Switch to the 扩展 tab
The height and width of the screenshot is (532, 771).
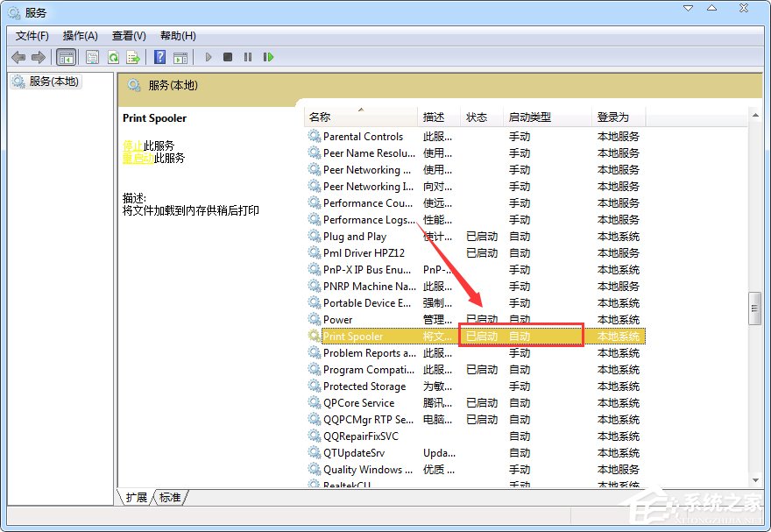[x=137, y=497]
